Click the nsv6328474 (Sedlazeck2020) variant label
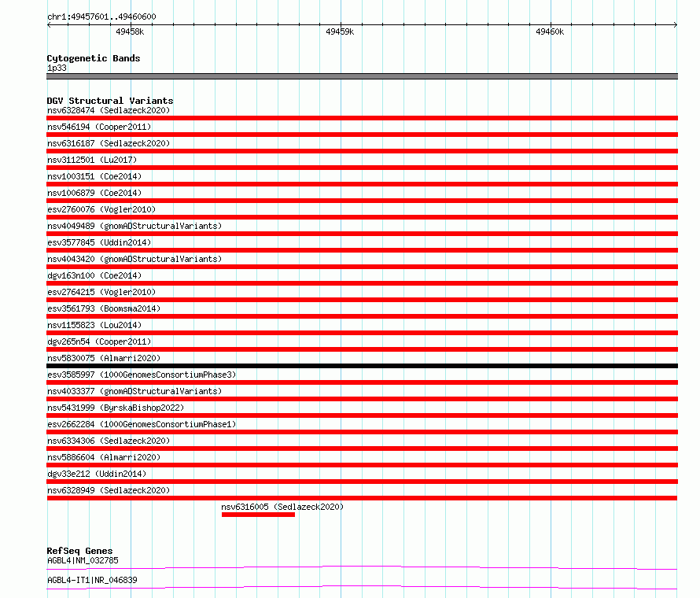Image resolution: width=700 pixels, height=598 pixels. [x=109, y=110]
